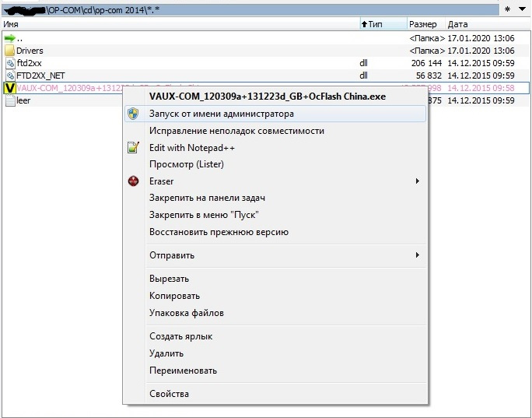
Task: Choose Закрепить в меню "Пуск"
Action: point(275,215)
